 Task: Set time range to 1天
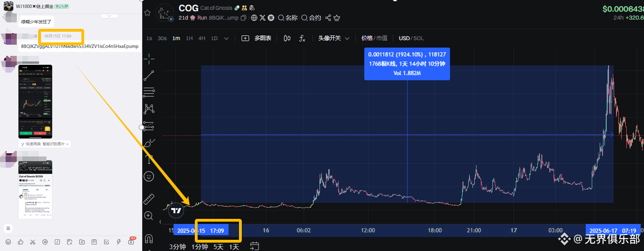pyautogui.click(x=234, y=247)
